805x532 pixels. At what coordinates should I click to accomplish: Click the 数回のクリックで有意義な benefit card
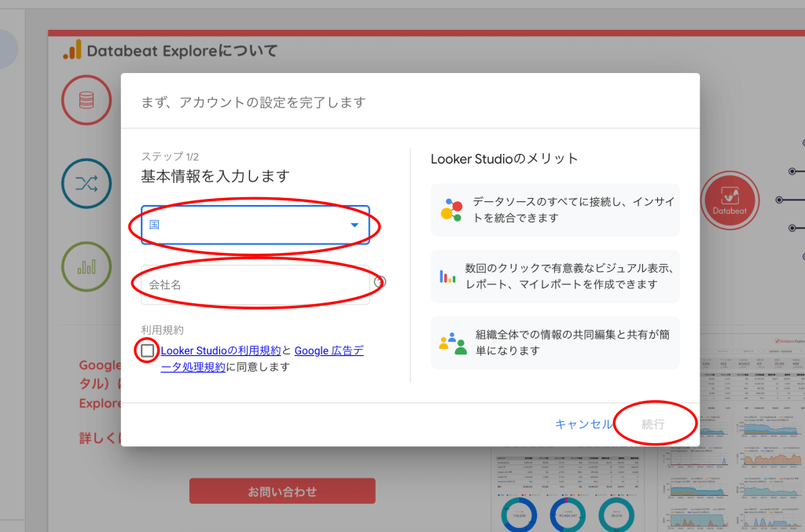click(x=555, y=276)
